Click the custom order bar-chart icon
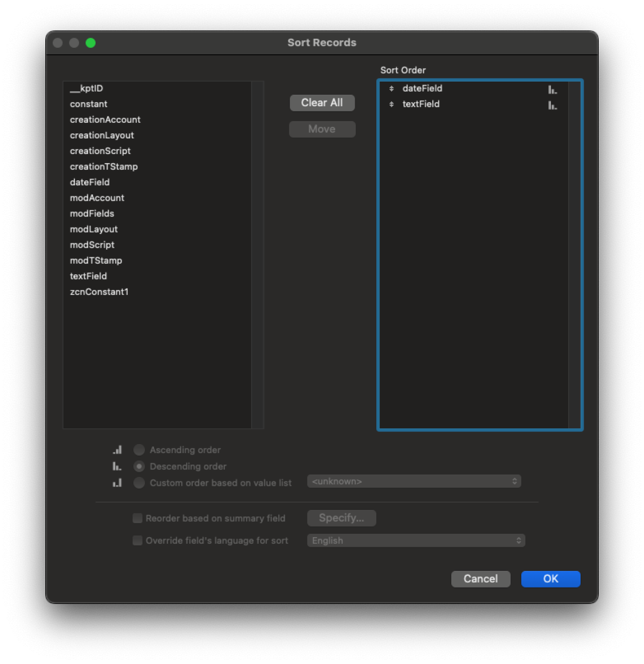Screen dimensions: 644x664 [117, 483]
